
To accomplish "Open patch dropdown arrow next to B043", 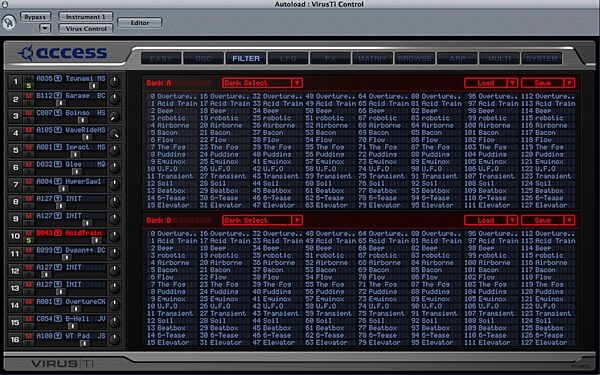I will click(58, 233).
